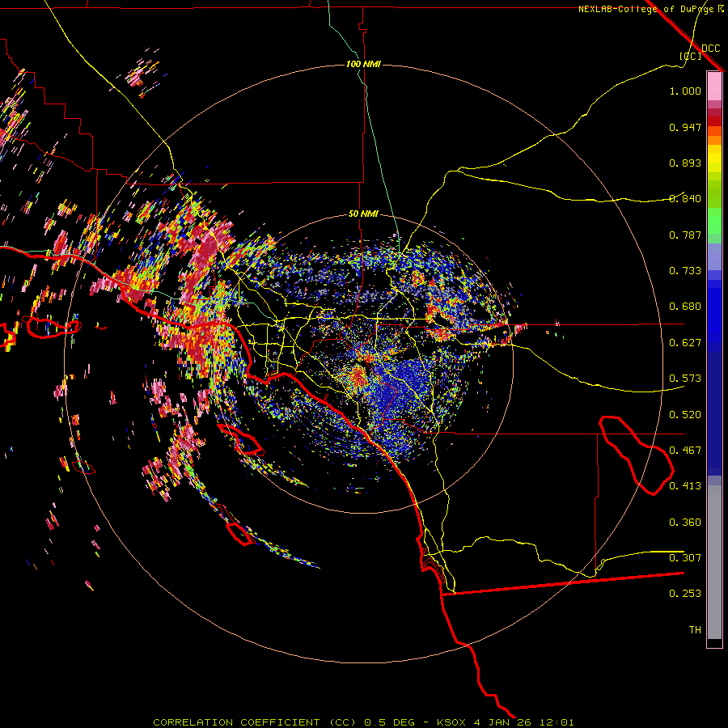This screenshot has width=728, height=728.
Task: Click the 0.733 scale value
Action: (x=685, y=271)
